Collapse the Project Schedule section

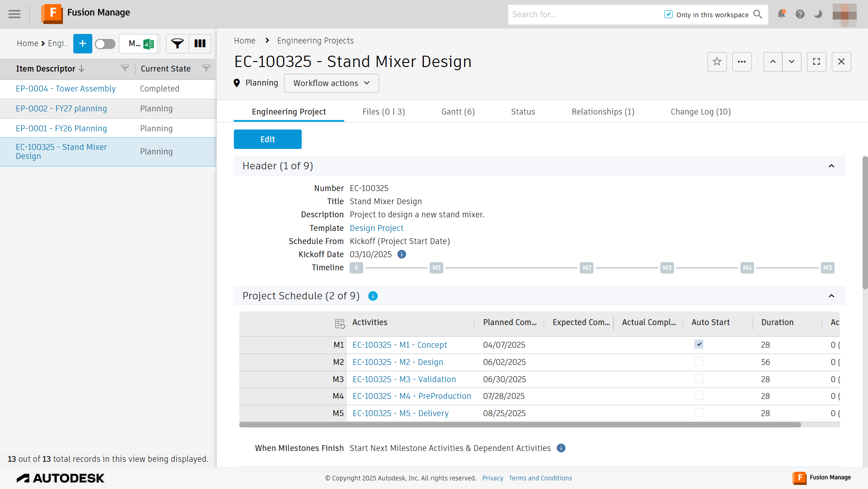click(x=831, y=296)
